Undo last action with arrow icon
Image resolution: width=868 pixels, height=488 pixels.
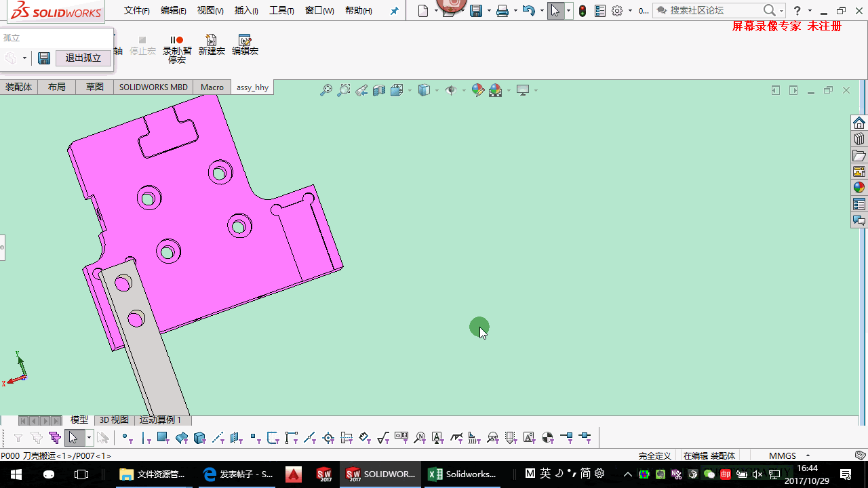tap(529, 11)
